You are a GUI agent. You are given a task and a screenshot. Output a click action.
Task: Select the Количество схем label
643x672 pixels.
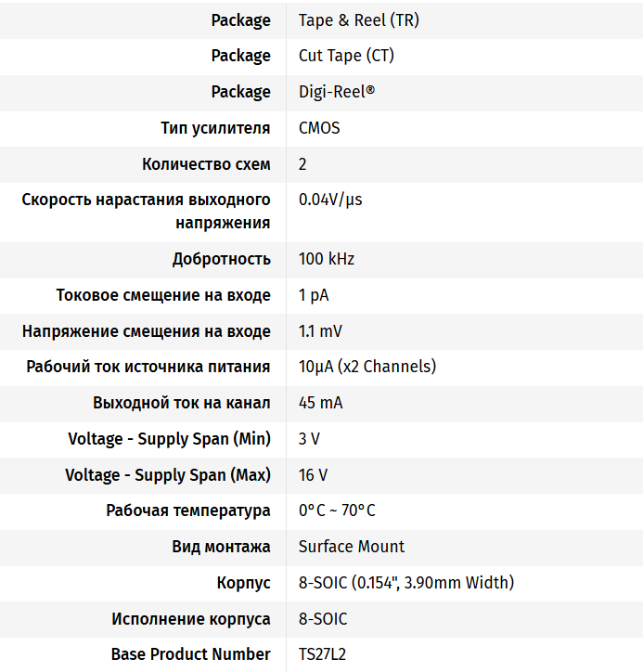(206, 164)
